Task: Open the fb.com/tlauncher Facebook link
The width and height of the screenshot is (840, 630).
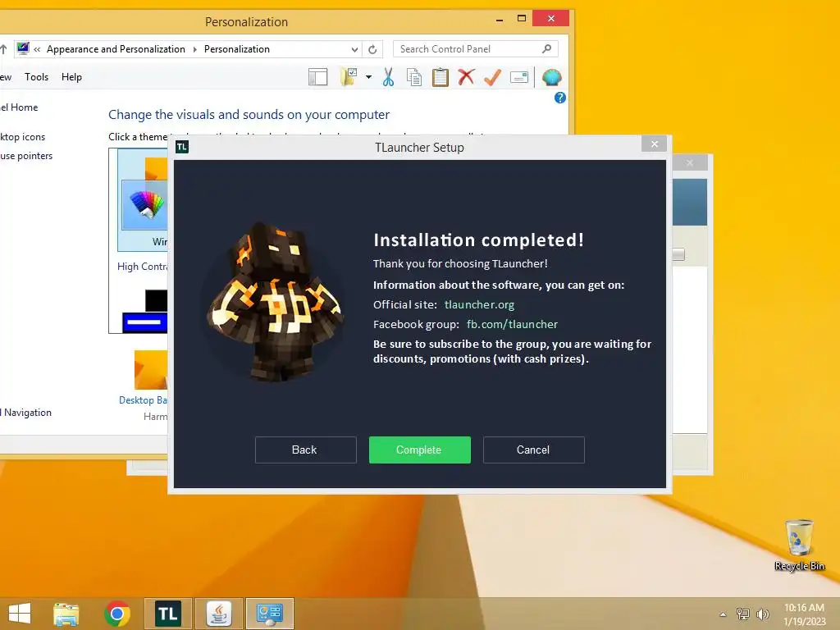Action: [x=512, y=324]
